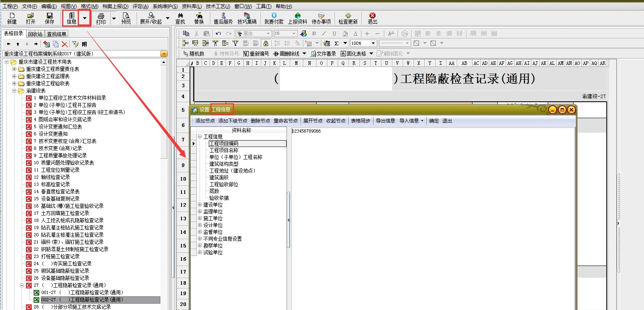
Task: Expand the 建设单位 tree node
Action: (x=200, y=205)
